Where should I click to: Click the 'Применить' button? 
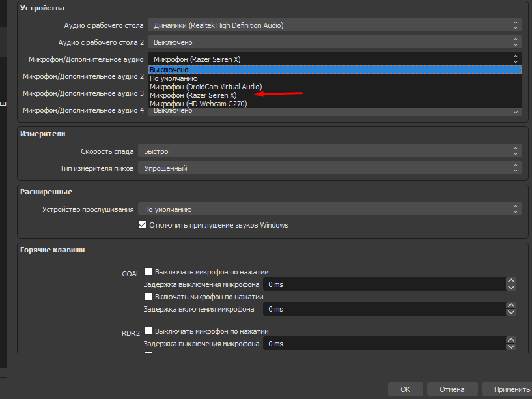[x=511, y=389]
